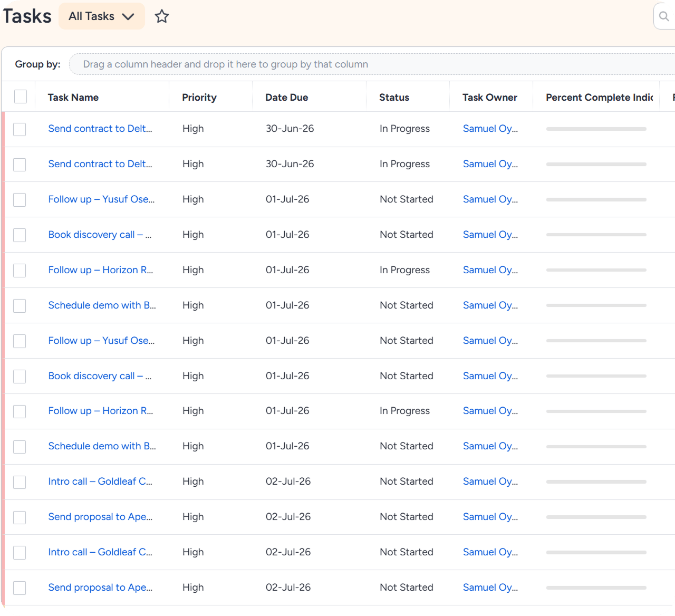The width and height of the screenshot is (675, 616).
Task: Open the search magnifier icon
Action: 664,16
